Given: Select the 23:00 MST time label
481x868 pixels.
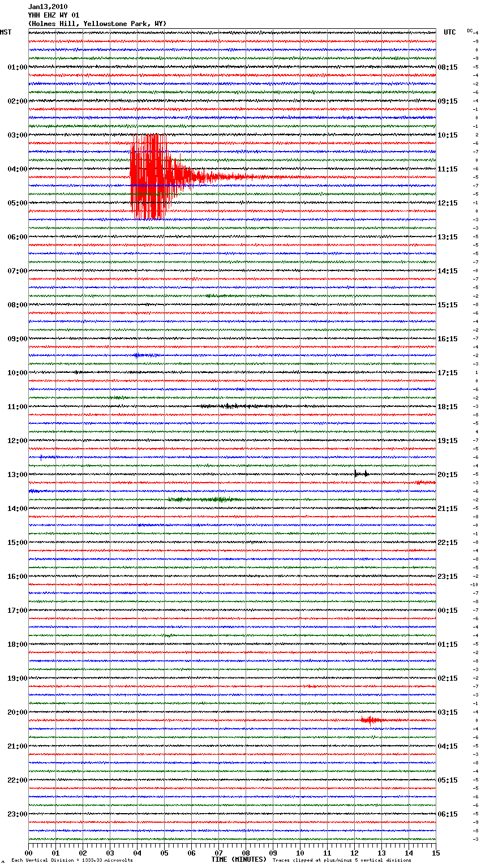Looking at the screenshot, I should pyautogui.click(x=18, y=814).
